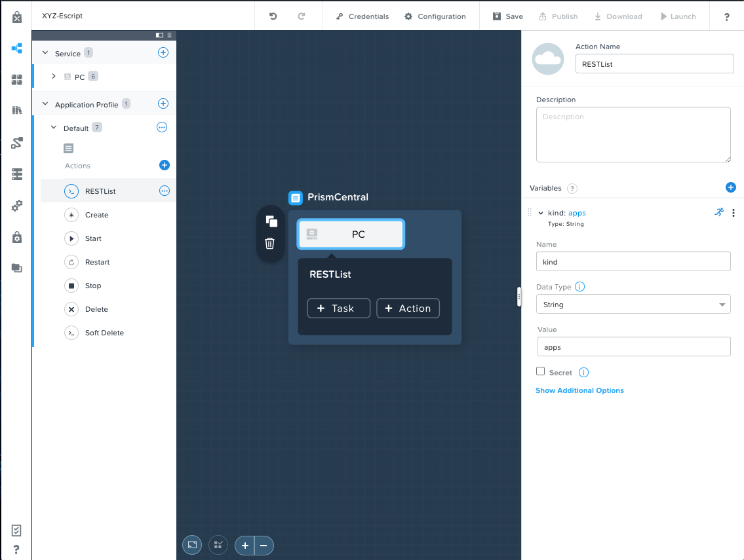Click the right panel splitter handle
744x560 pixels.
tap(519, 297)
